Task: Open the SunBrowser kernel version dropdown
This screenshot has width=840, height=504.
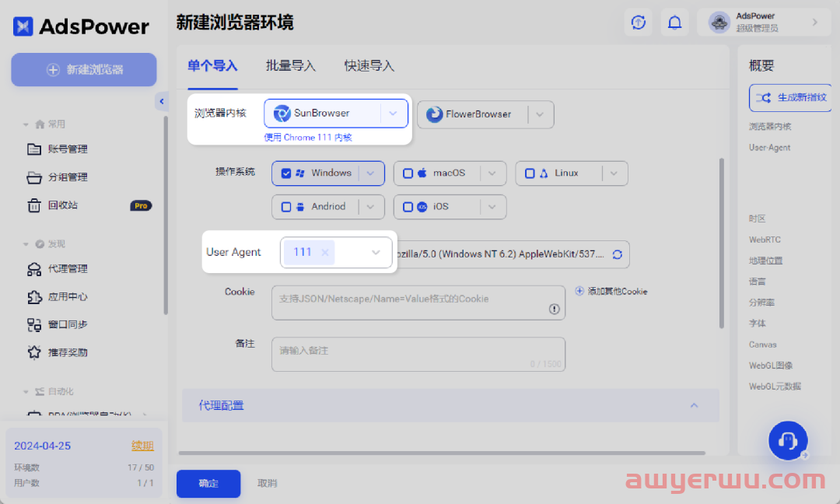Action: pyautogui.click(x=393, y=113)
